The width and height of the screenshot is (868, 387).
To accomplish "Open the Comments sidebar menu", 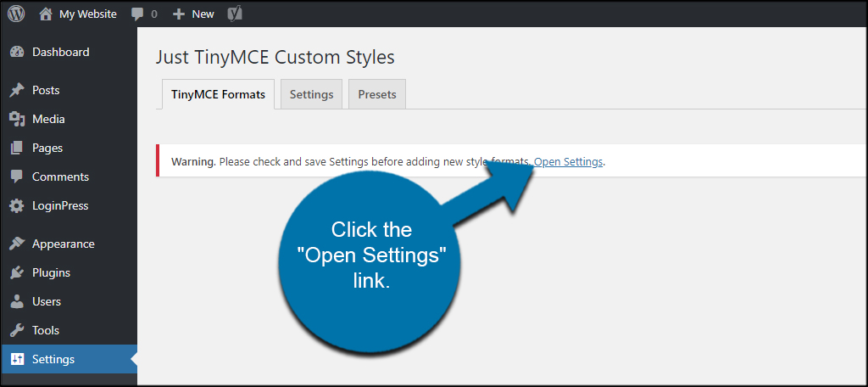I will click(x=69, y=177).
